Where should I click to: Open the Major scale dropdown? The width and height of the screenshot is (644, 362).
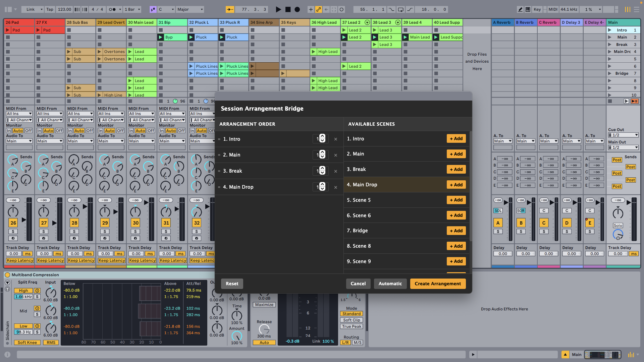tap(190, 9)
